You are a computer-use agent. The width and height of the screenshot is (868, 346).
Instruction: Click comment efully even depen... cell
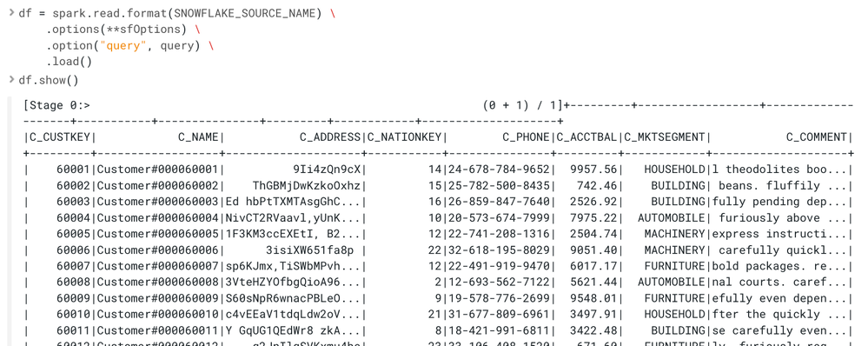point(779,298)
